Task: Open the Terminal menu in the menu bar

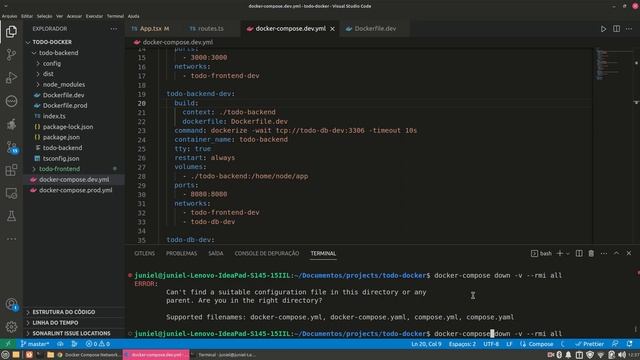Action: point(115,16)
